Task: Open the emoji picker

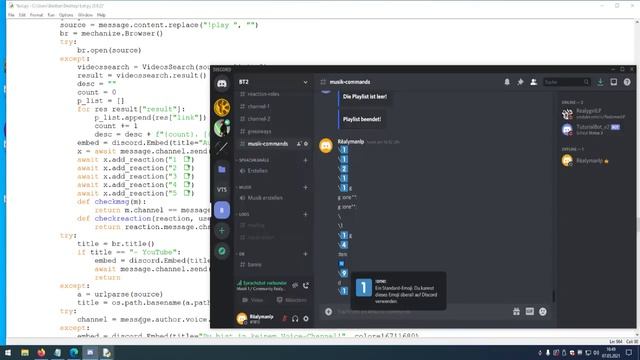Action: (x=542, y=312)
